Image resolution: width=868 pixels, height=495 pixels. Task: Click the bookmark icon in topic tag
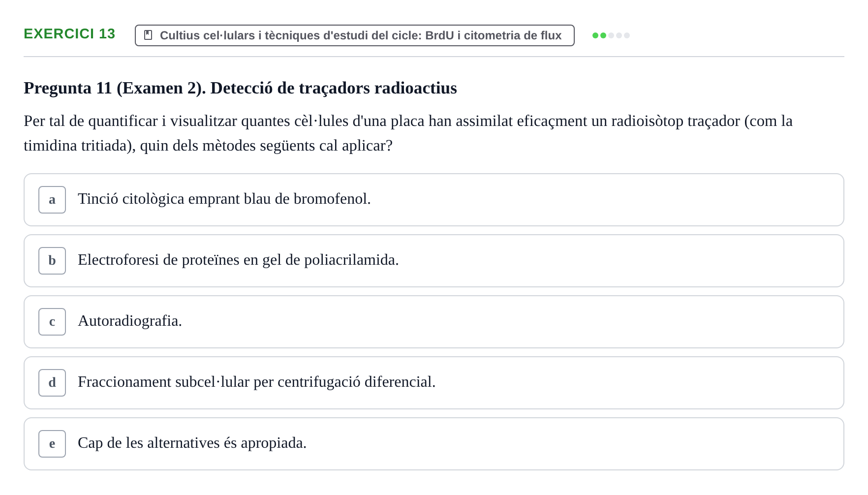(x=148, y=35)
